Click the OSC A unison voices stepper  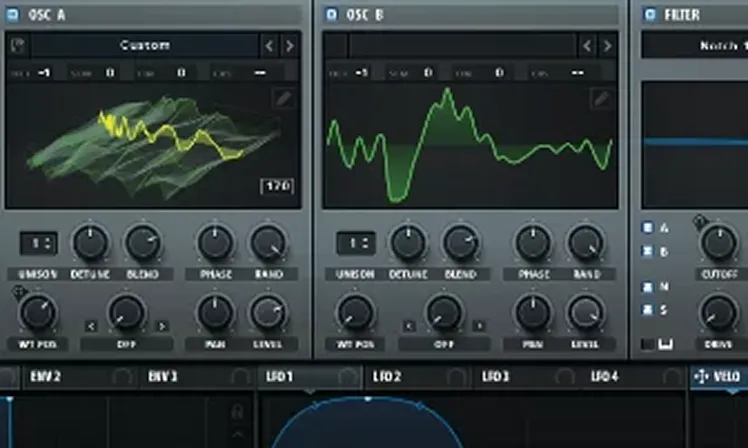(38, 243)
